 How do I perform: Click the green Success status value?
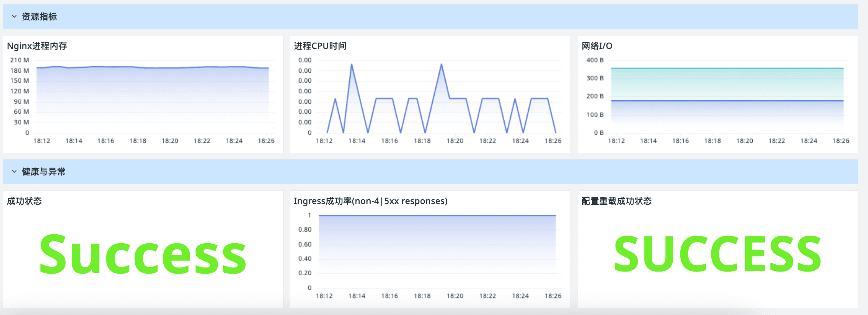tap(143, 254)
